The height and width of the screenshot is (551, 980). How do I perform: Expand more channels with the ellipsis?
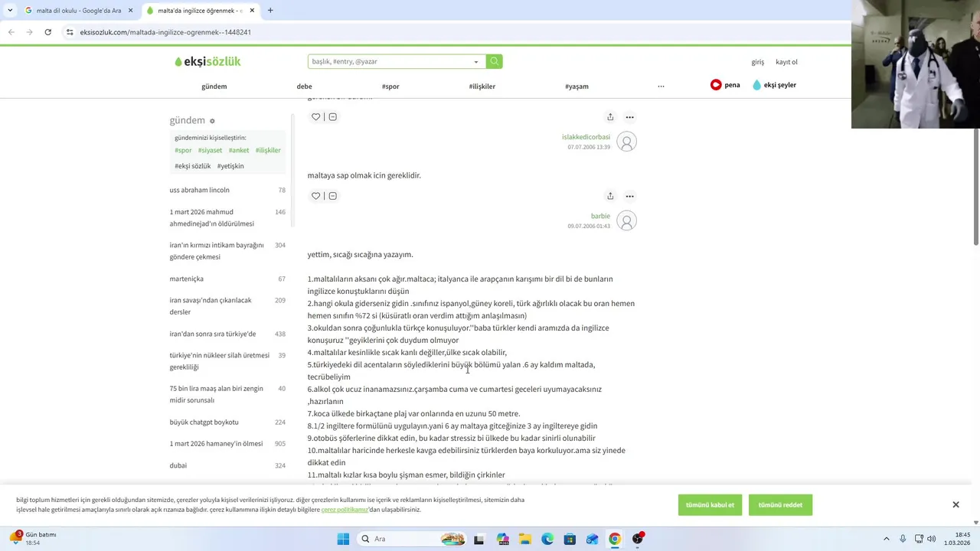coord(661,86)
